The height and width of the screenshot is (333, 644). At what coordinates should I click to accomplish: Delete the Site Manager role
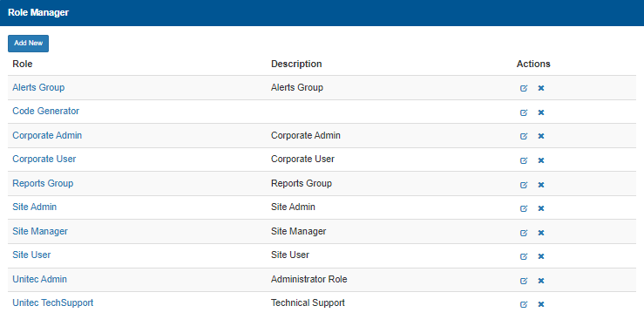click(x=541, y=233)
